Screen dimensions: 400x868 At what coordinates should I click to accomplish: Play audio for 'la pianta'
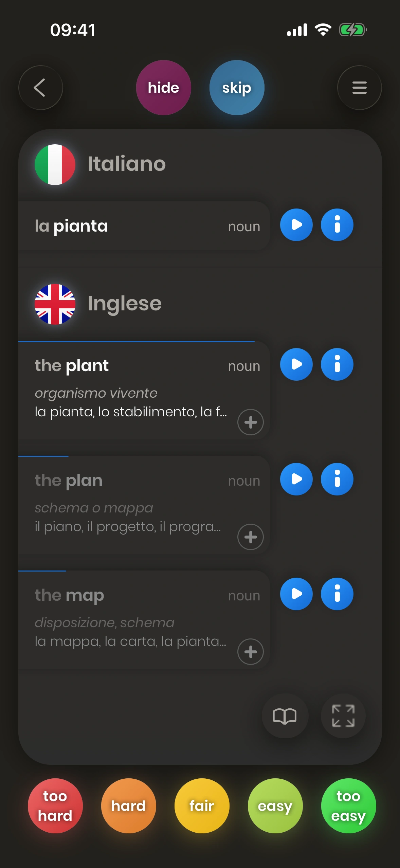tap(296, 225)
